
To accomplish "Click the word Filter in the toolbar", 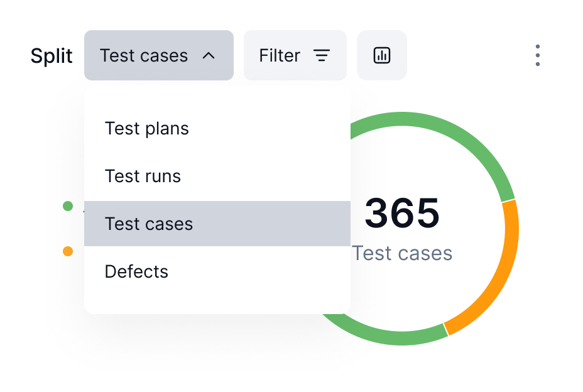I will [x=279, y=55].
